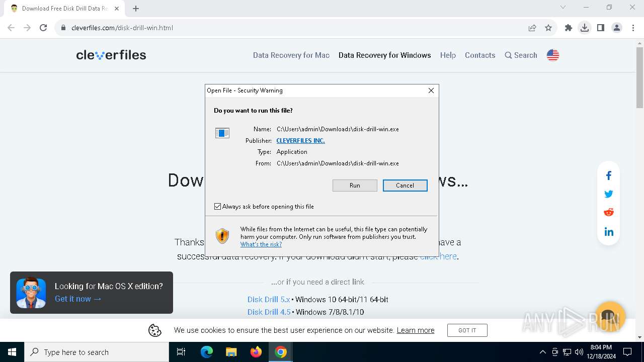This screenshot has height=362, width=644.
Task: Open the What's the risk? link
Action: point(261,244)
